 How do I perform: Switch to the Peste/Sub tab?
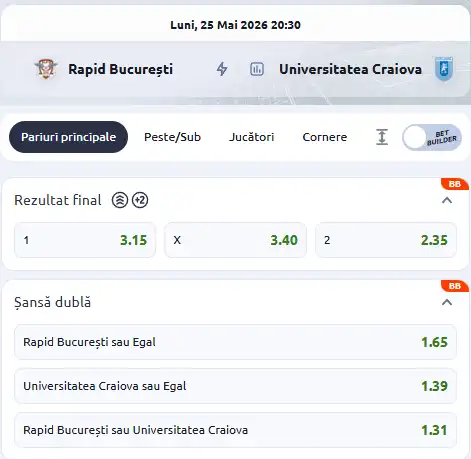[172, 137]
